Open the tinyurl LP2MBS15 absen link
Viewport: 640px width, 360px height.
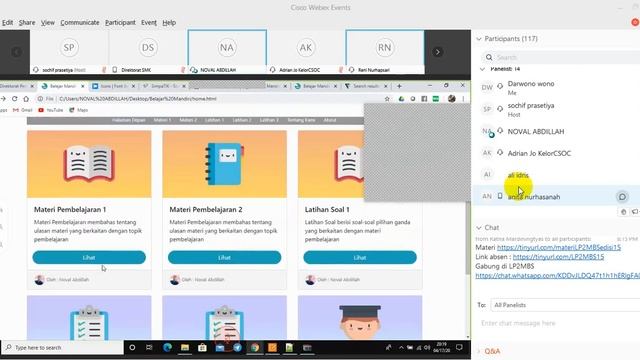pyautogui.click(x=558, y=257)
